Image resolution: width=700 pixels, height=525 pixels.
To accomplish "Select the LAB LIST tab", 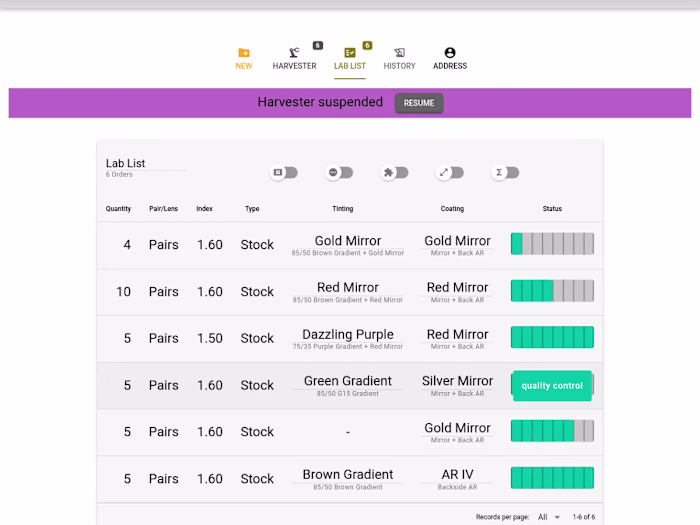I will tap(350, 59).
